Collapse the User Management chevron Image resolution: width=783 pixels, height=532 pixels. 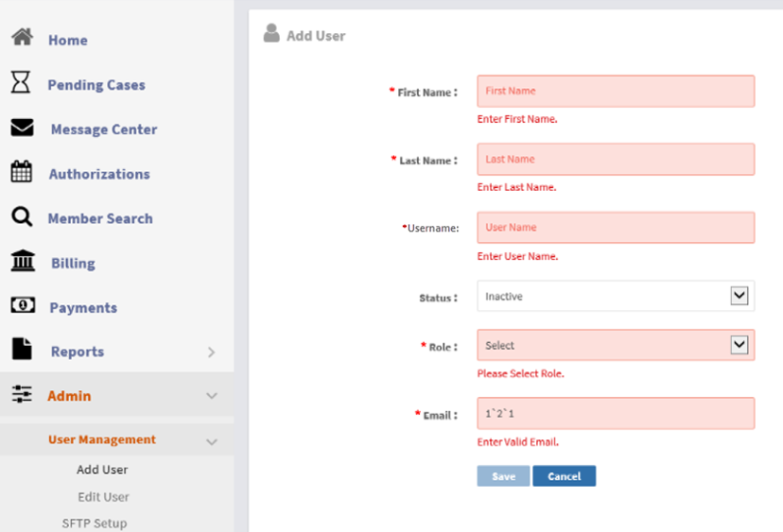212,441
